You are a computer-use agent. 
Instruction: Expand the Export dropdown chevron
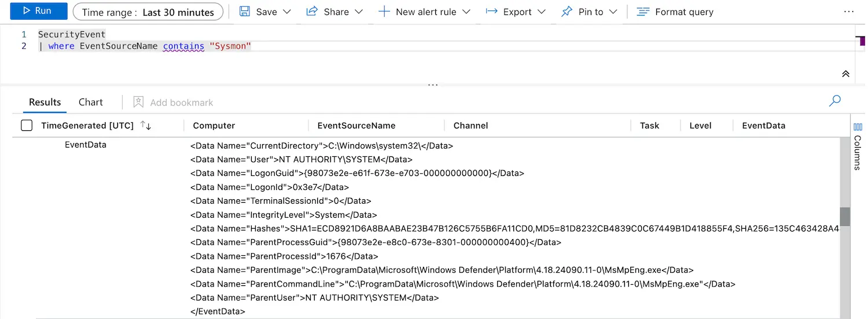(x=542, y=12)
